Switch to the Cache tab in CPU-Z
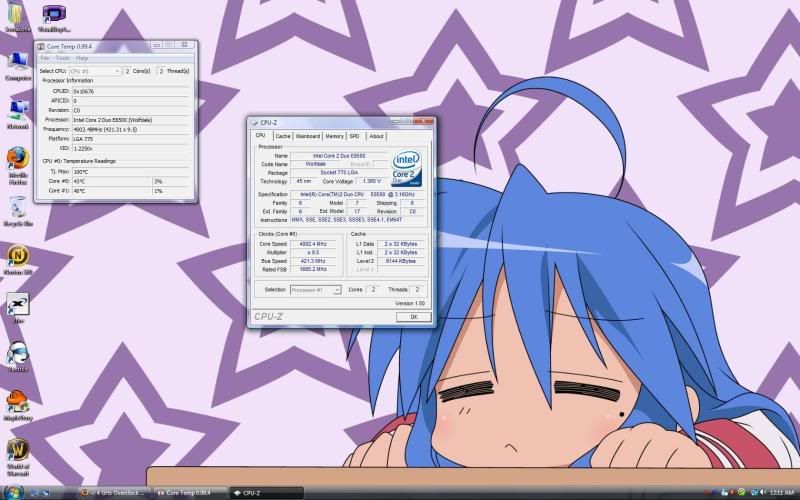The height and width of the screenshot is (500, 800). 283,136
